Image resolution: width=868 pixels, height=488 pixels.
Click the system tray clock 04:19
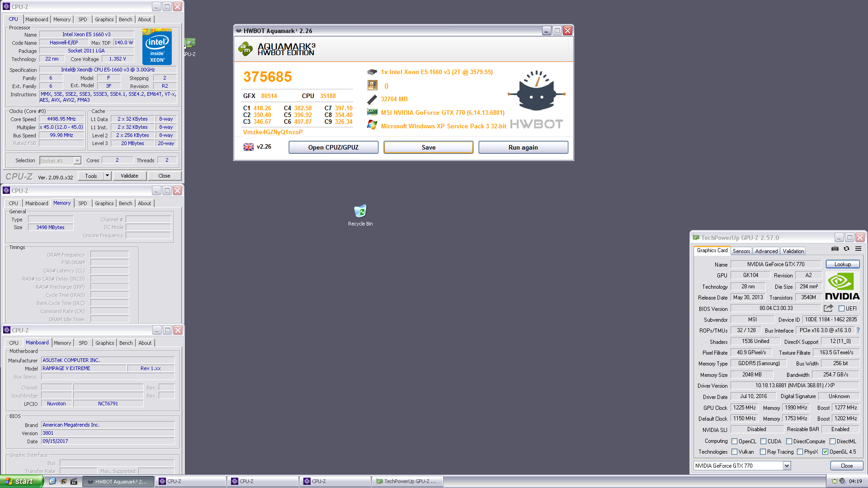(x=855, y=481)
